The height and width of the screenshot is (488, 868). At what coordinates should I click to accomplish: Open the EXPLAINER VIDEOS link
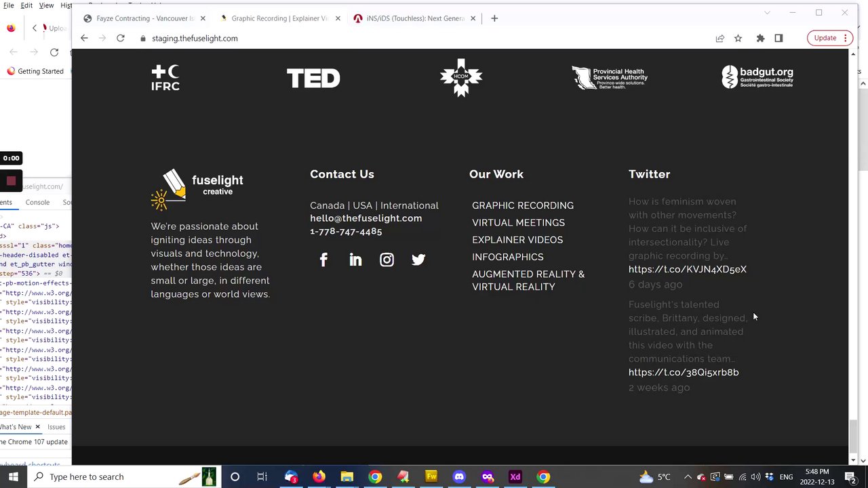pyautogui.click(x=517, y=240)
